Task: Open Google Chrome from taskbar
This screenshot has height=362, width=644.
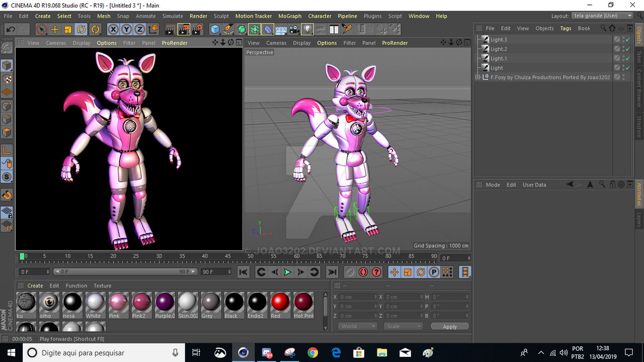Action: (x=312, y=352)
